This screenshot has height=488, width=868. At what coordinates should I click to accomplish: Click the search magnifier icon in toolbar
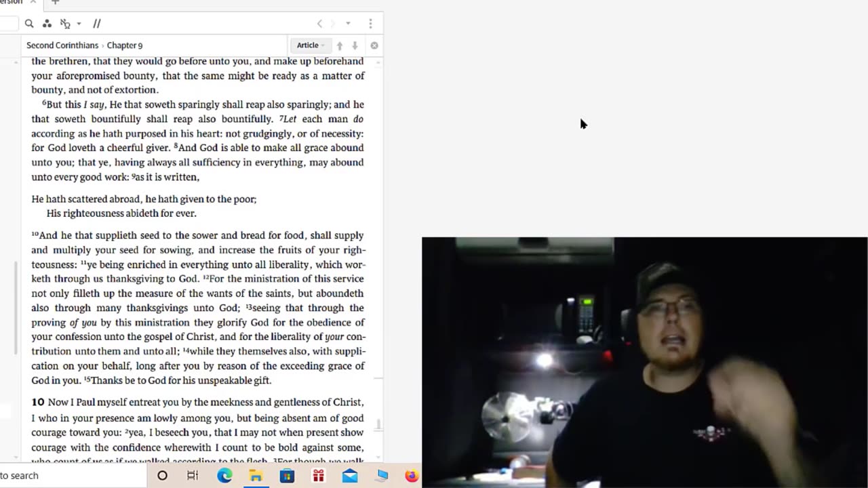click(x=29, y=24)
